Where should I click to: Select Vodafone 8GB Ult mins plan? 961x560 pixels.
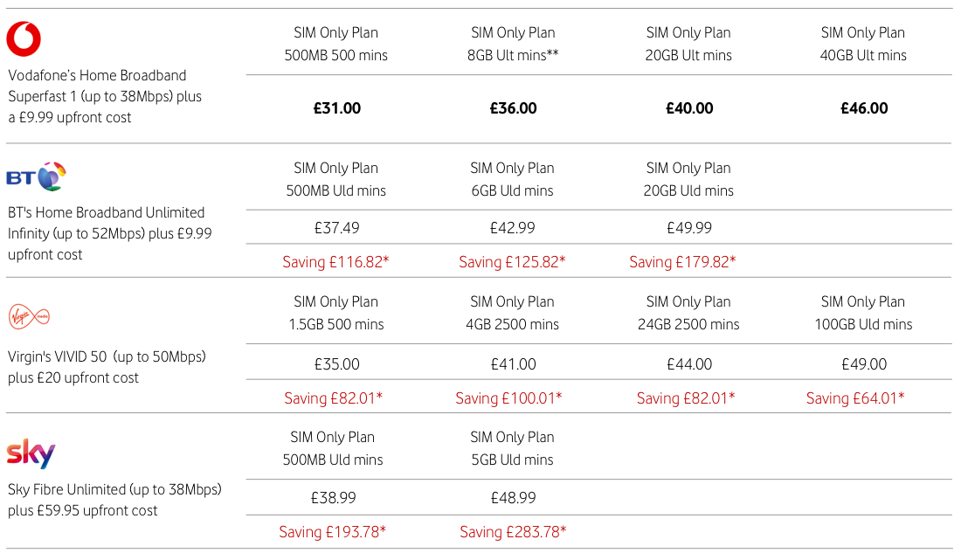pyautogui.click(x=513, y=44)
